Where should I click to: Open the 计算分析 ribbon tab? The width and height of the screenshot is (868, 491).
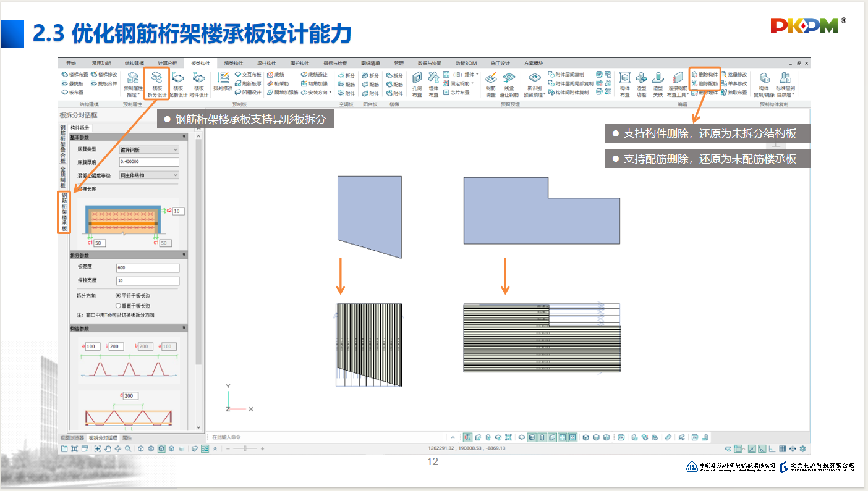167,63
